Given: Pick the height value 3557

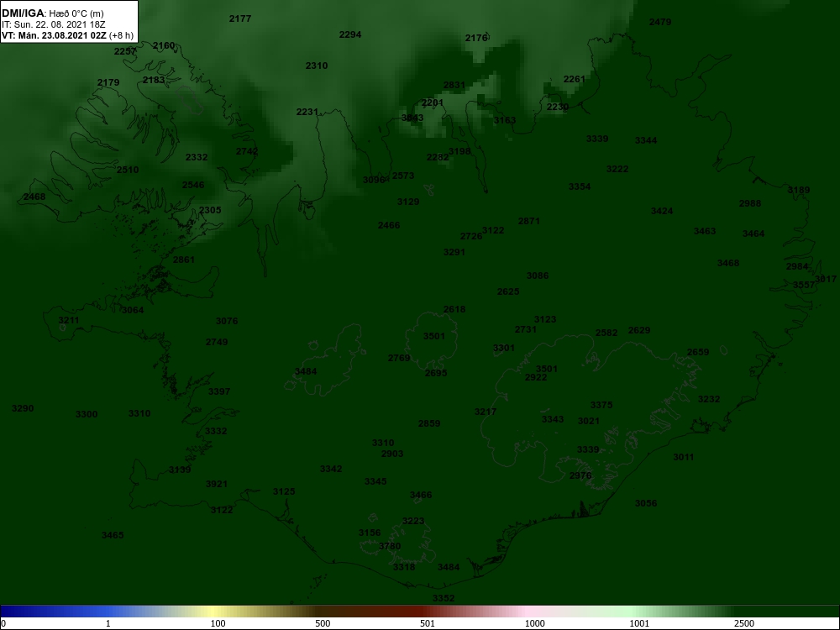Looking at the screenshot, I should (x=804, y=285).
